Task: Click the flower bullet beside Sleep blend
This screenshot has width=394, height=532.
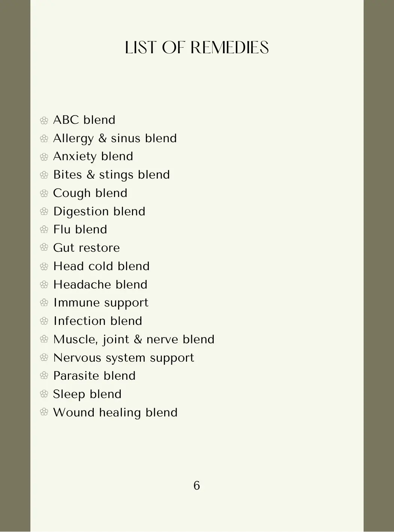Action: tap(44, 394)
